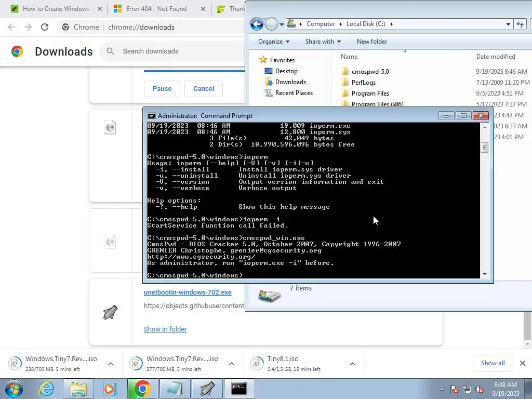Click Command Prompt scrollbar down arrow
The image size is (532, 399).
pyautogui.click(x=485, y=274)
